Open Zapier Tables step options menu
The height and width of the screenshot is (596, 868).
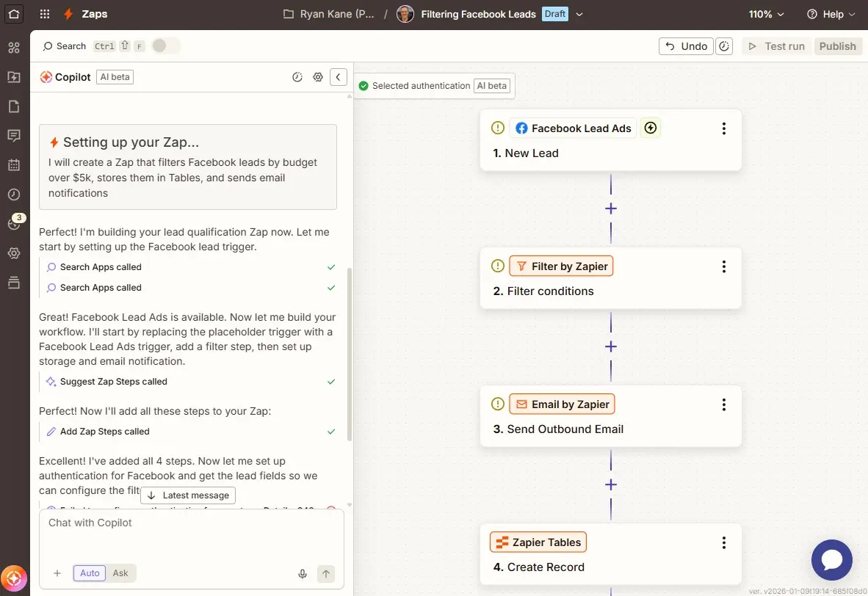point(723,543)
